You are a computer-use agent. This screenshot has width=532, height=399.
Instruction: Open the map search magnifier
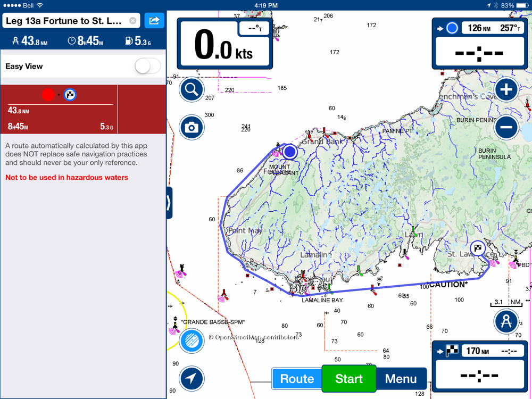192,90
